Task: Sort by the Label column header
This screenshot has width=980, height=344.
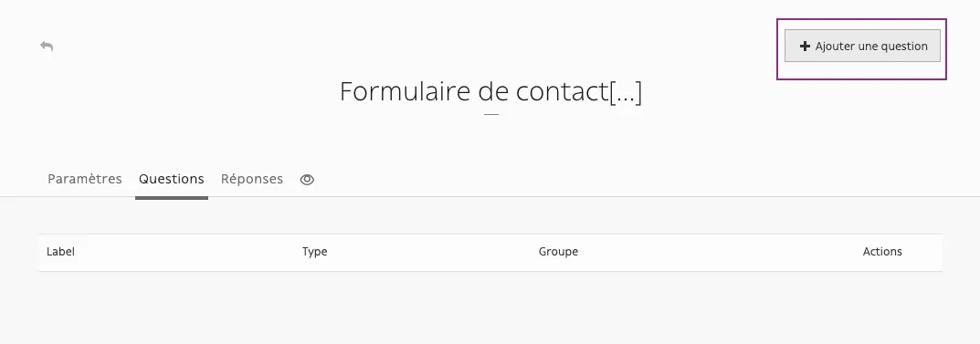Action: (x=60, y=252)
